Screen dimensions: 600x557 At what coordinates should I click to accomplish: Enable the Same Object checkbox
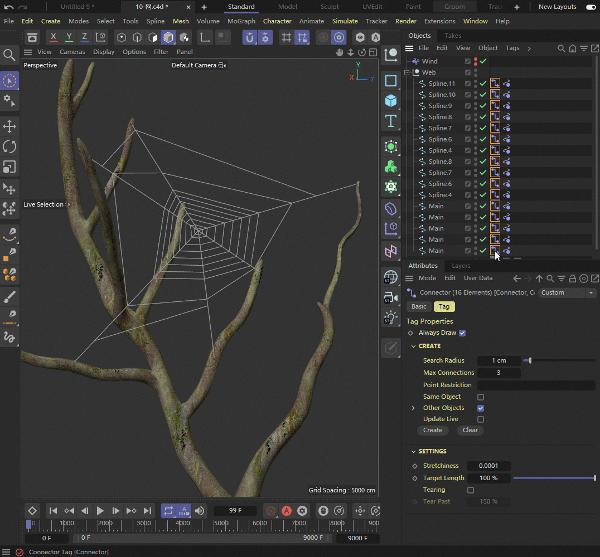tap(481, 397)
